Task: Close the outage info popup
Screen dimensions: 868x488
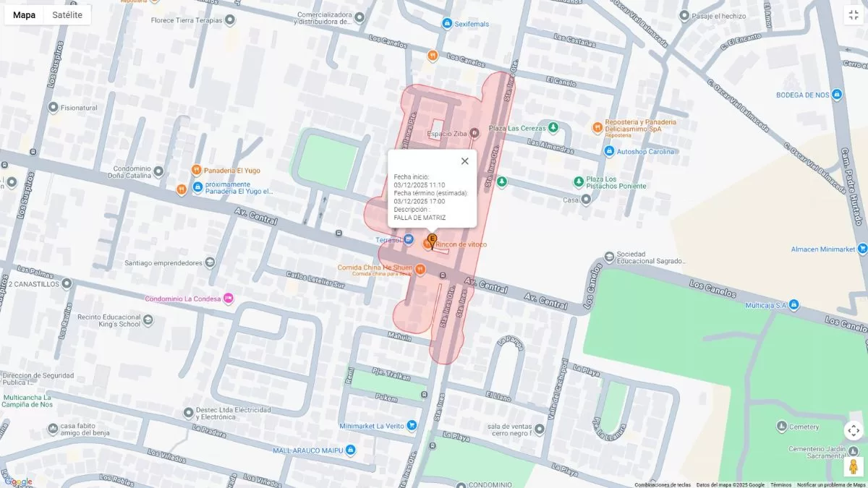Action: 465,161
